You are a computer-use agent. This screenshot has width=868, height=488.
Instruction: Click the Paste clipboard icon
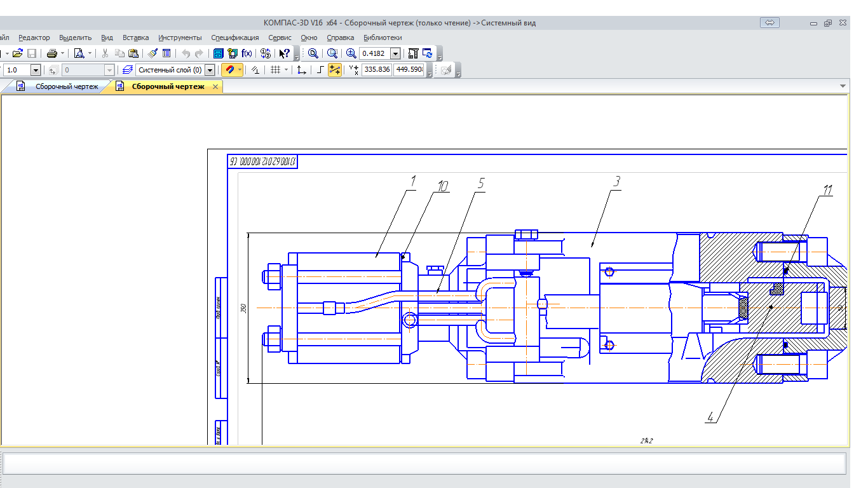133,53
